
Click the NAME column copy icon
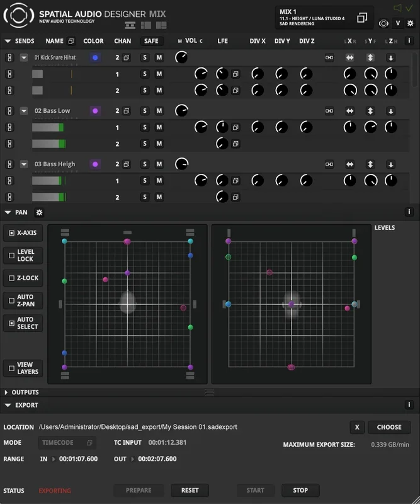click(x=71, y=41)
